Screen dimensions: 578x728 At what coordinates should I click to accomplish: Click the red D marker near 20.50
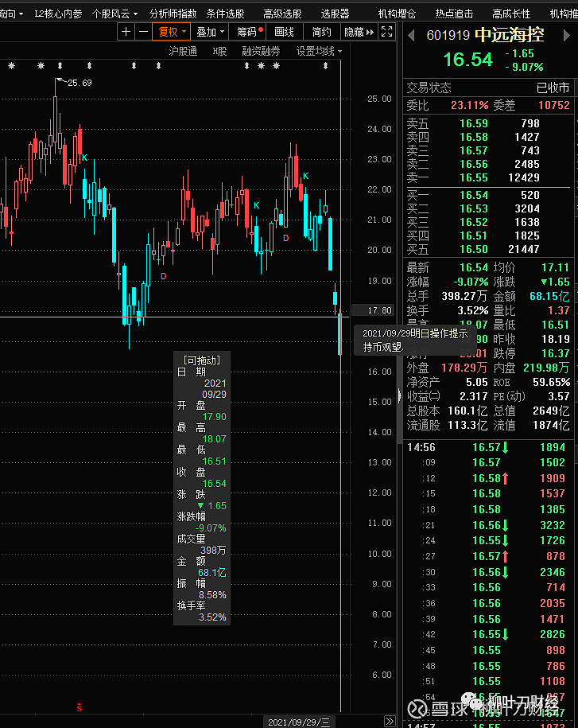[285, 238]
